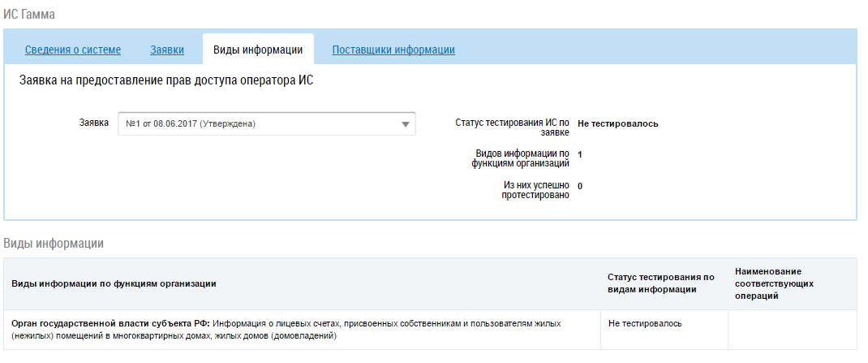The width and height of the screenshot is (868, 363).
Task: Select the Виды информации tab
Action: (258, 50)
